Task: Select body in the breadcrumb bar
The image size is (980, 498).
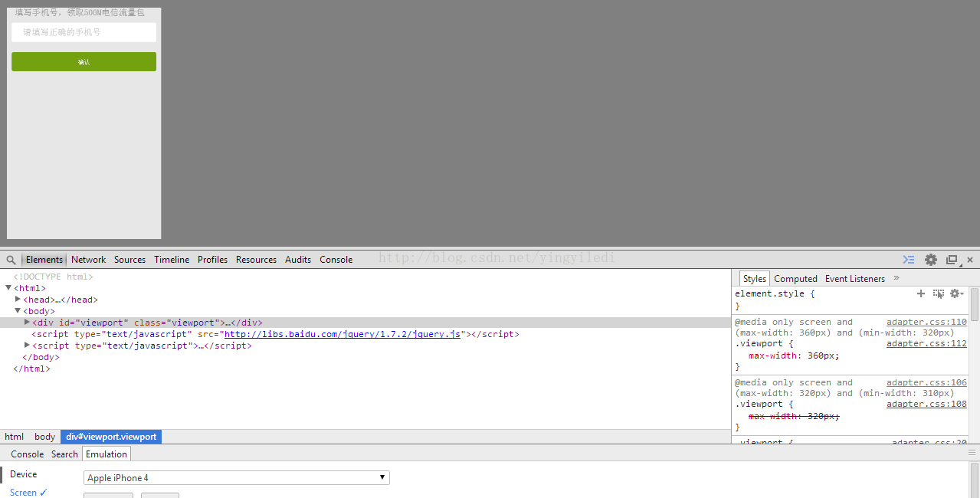Action: (x=44, y=437)
